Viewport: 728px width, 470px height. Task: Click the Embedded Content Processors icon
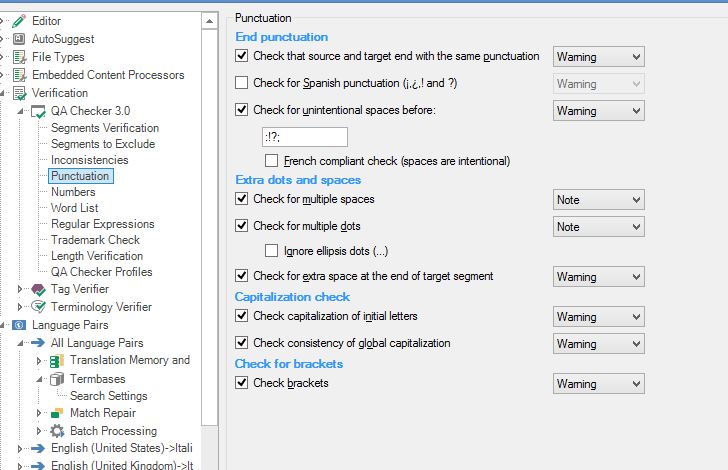pyautogui.click(x=19, y=75)
